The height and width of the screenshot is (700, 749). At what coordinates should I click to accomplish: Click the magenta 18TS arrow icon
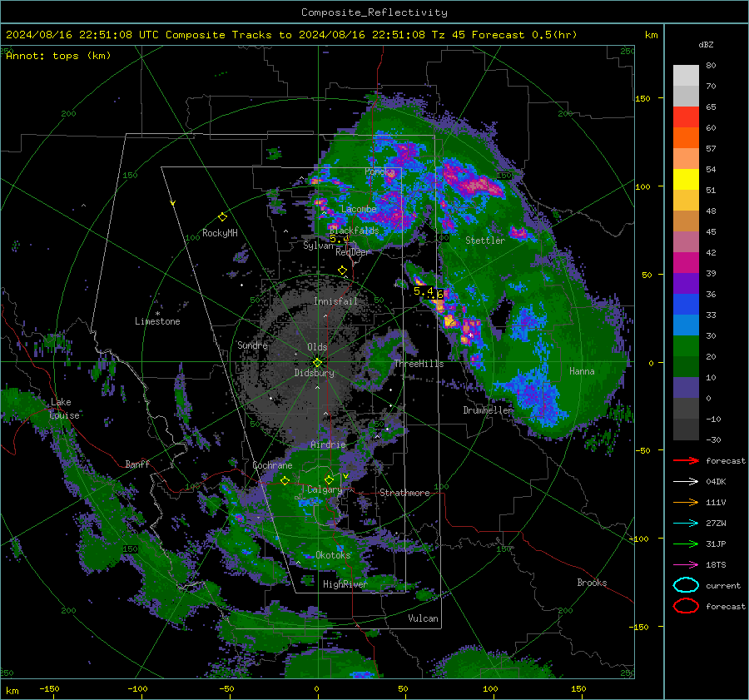click(686, 565)
